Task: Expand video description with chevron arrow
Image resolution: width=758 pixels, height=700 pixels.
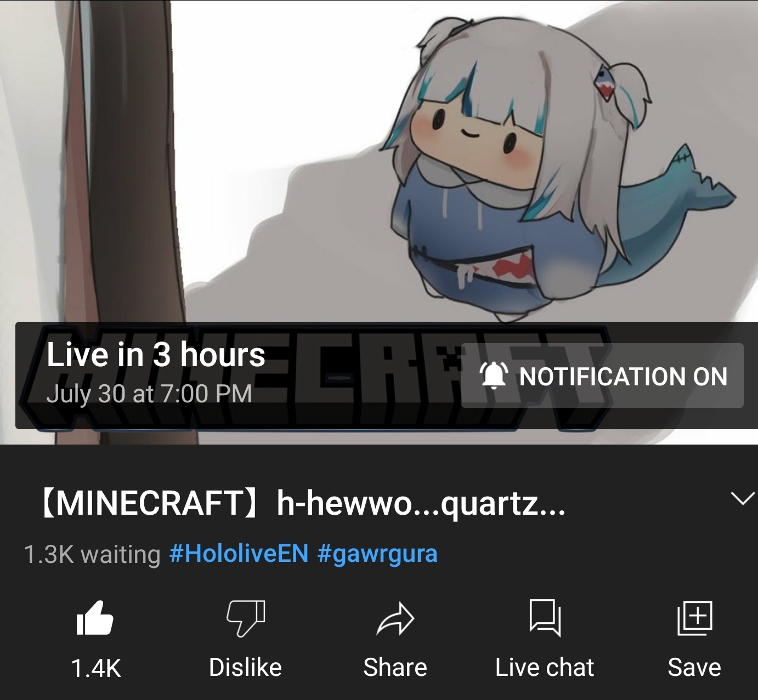Action: (743, 498)
